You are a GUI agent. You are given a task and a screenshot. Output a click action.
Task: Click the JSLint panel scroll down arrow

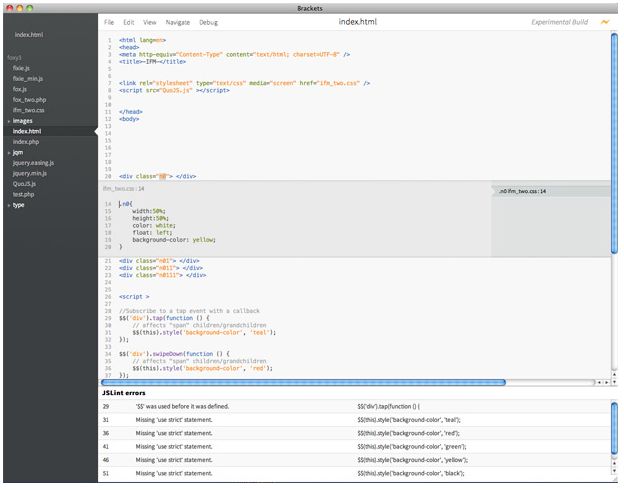(x=614, y=471)
